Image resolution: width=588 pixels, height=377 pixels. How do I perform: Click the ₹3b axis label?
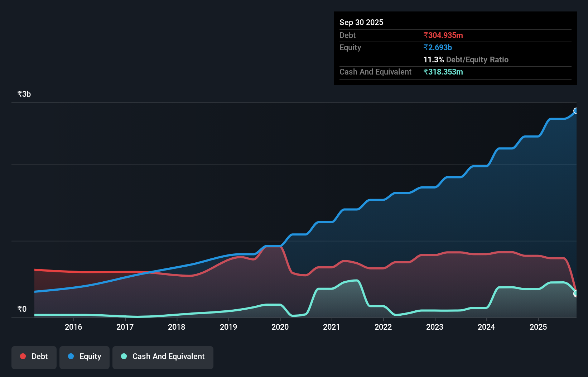[x=24, y=94]
